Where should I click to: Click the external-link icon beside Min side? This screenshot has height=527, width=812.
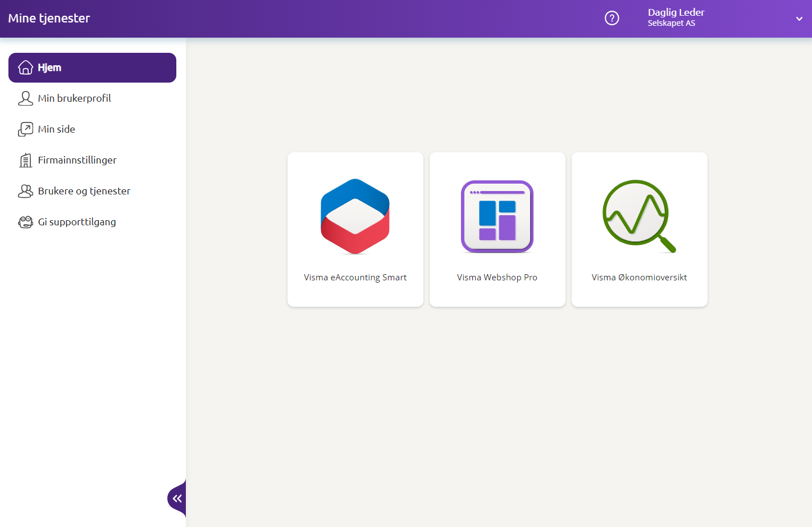pos(25,129)
